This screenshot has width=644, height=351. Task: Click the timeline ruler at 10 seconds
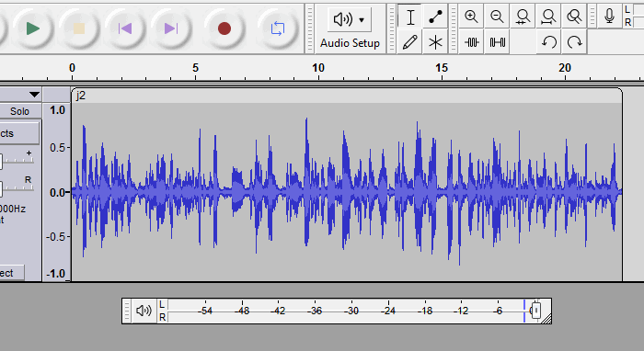(x=318, y=68)
